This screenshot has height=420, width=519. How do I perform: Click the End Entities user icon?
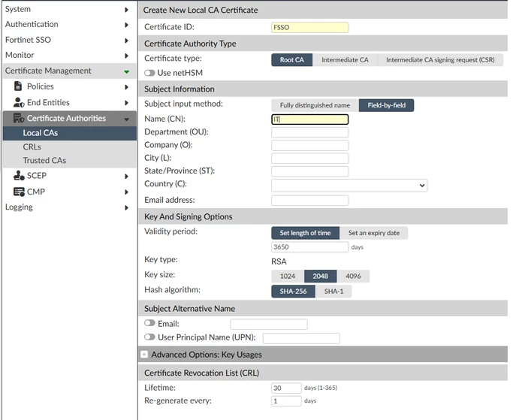[19, 102]
